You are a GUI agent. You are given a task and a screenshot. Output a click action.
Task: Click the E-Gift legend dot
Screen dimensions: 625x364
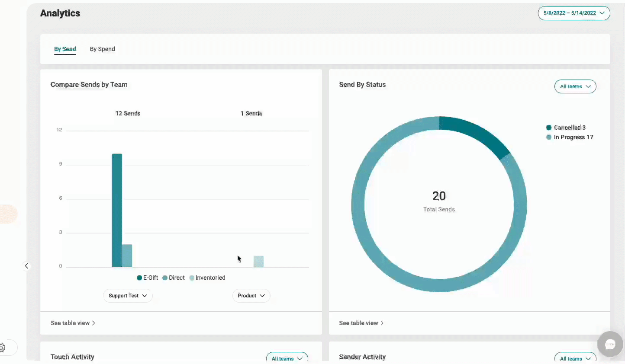139,278
